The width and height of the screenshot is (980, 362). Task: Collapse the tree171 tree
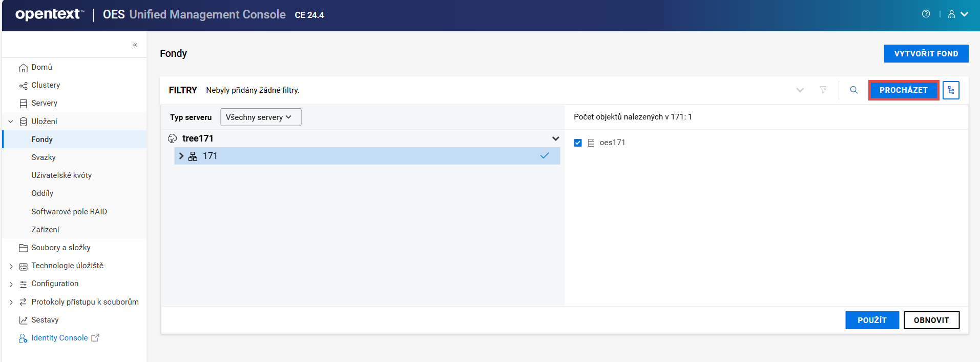555,138
